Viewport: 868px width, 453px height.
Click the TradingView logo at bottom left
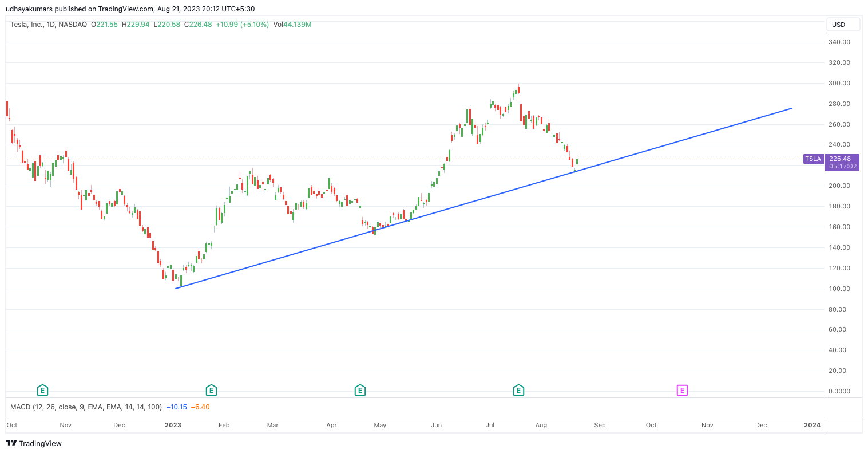click(34, 443)
